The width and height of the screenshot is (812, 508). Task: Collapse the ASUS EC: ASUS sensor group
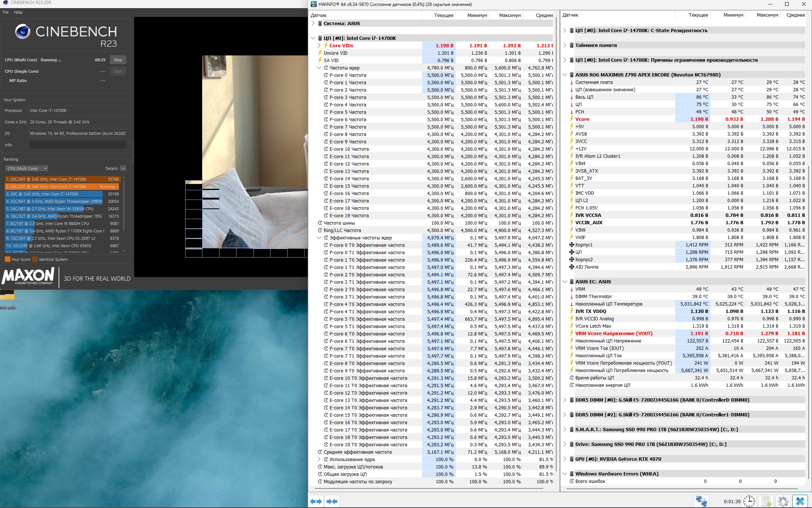564,282
